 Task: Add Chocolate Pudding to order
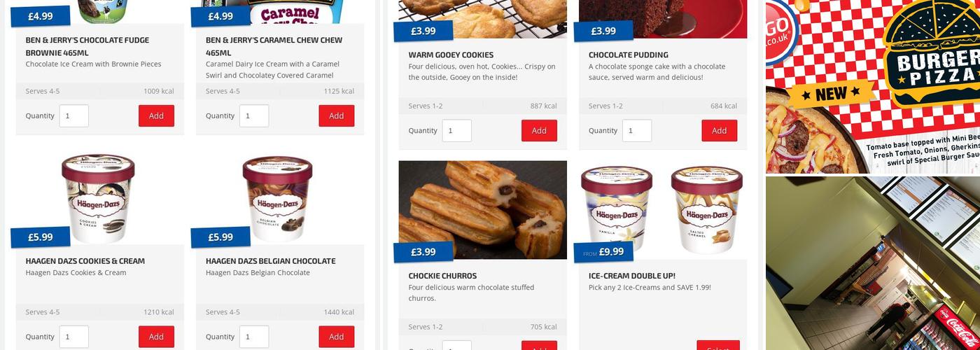(720, 131)
